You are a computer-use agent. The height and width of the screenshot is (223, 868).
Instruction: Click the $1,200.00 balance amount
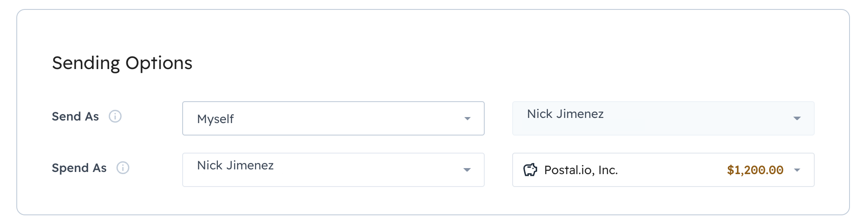[755, 170]
